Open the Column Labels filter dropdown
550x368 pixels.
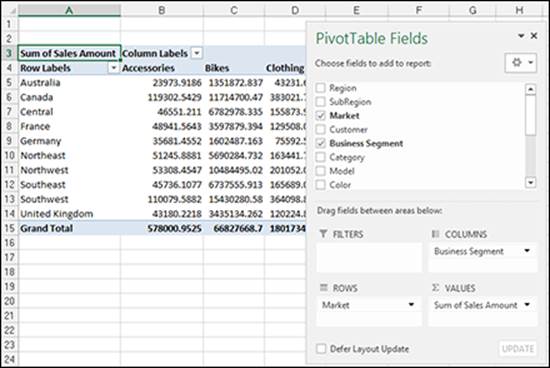tap(197, 53)
